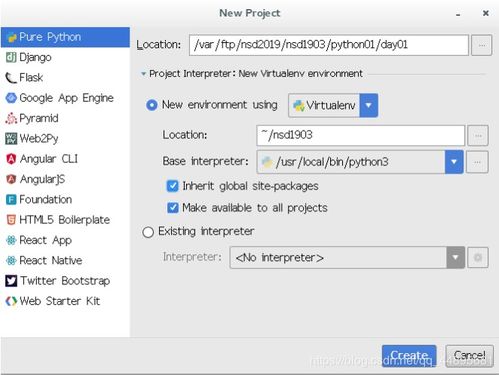The width and height of the screenshot is (499, 375).
Task: Click the Django project icon
Action: click(x=11, y=57)
